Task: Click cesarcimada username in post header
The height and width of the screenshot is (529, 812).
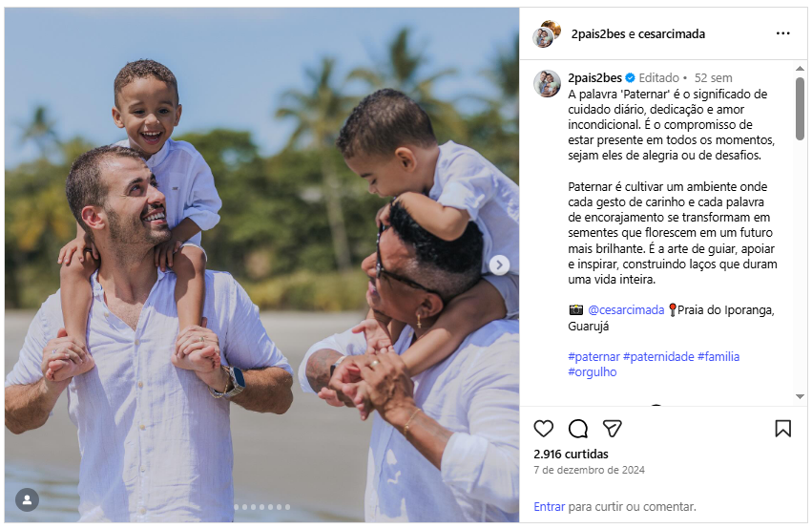Action: pyautogui.click(x=672, y=33)
